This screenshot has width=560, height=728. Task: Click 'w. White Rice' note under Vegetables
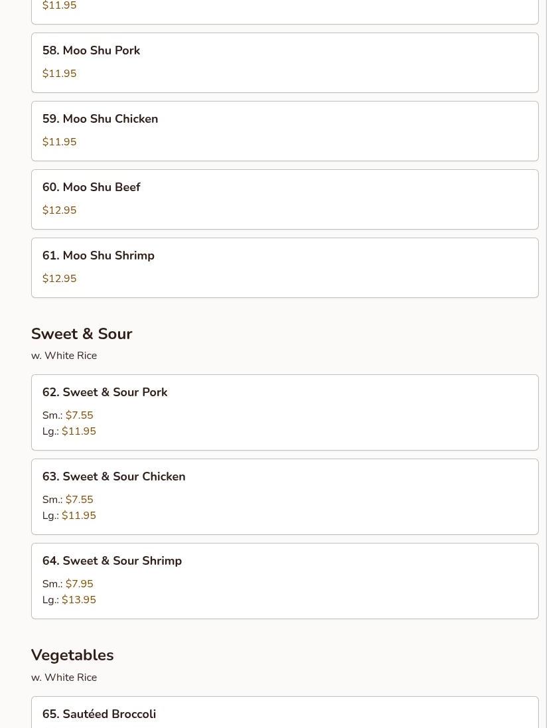pos(64,678)
